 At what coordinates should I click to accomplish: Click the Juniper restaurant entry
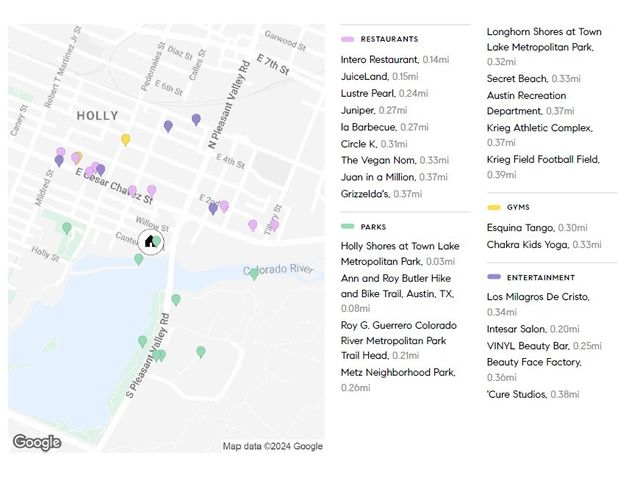[374, 110]
